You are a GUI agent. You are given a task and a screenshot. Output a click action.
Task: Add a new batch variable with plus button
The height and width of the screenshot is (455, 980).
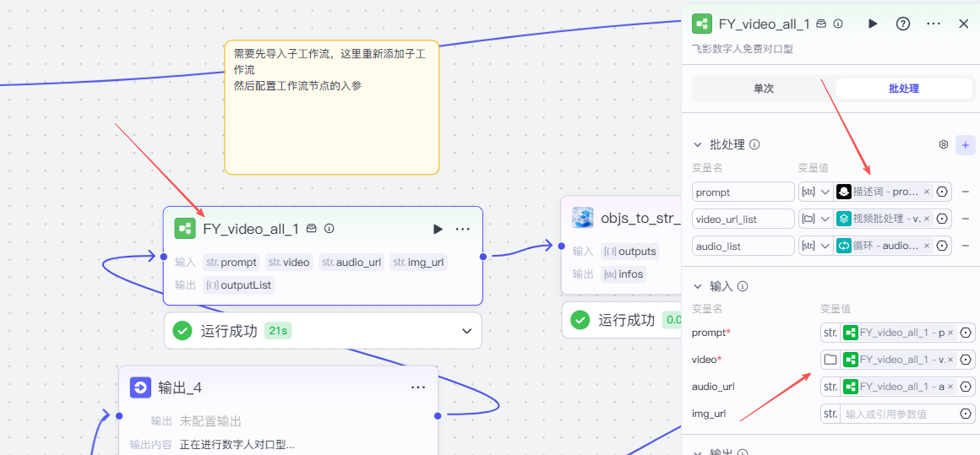click(965, 144)
